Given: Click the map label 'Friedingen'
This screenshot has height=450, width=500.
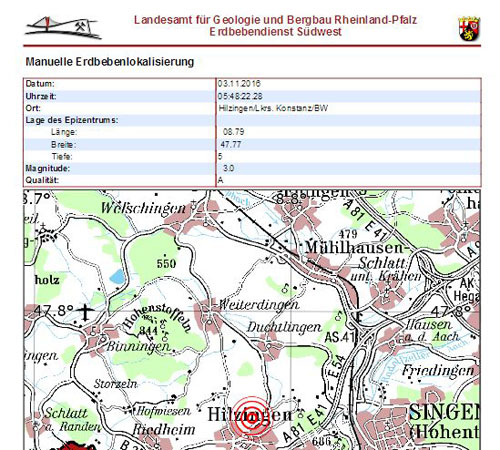Looking at the screenshot, I should click(438, 370).
